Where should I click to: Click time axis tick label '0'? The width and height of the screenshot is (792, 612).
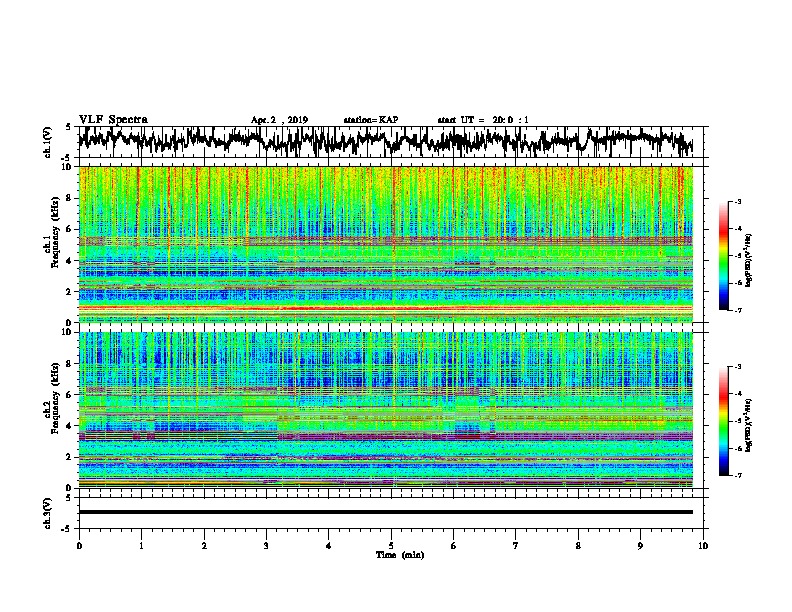tap(79, 546)
